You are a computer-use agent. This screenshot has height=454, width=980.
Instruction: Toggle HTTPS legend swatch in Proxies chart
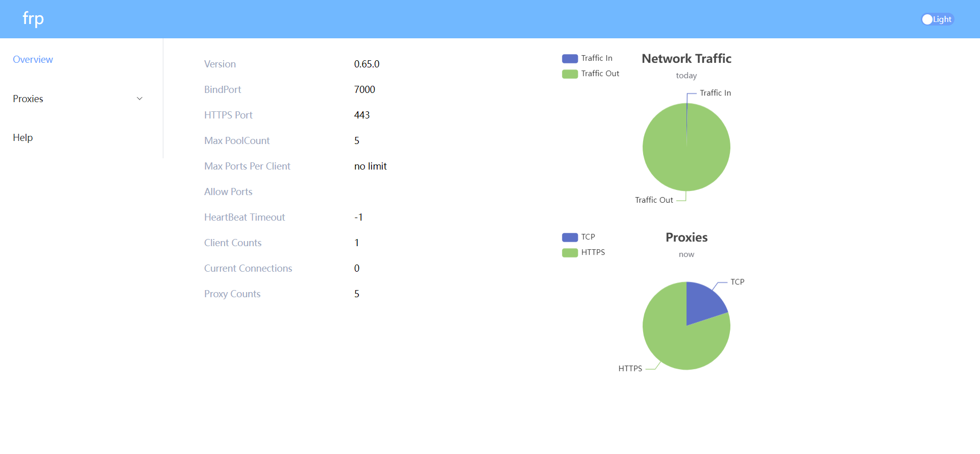tap(570, 253)
